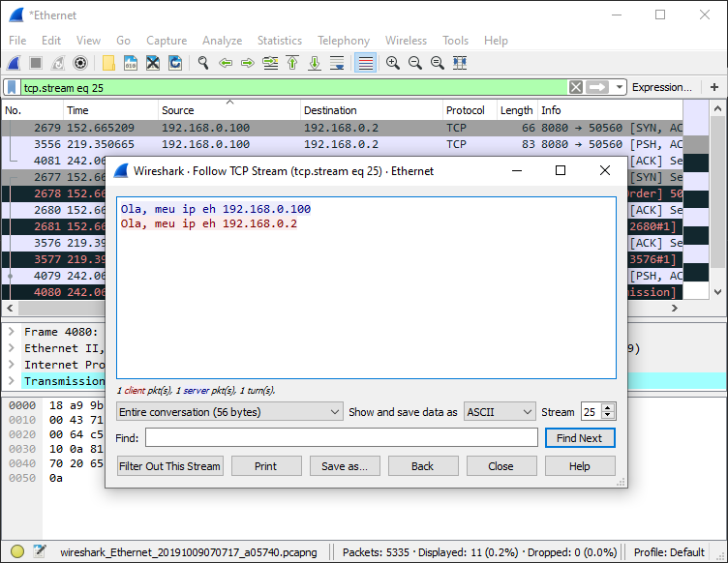Open the Wireless menu
728x563 pixels.
pos(406,41)
